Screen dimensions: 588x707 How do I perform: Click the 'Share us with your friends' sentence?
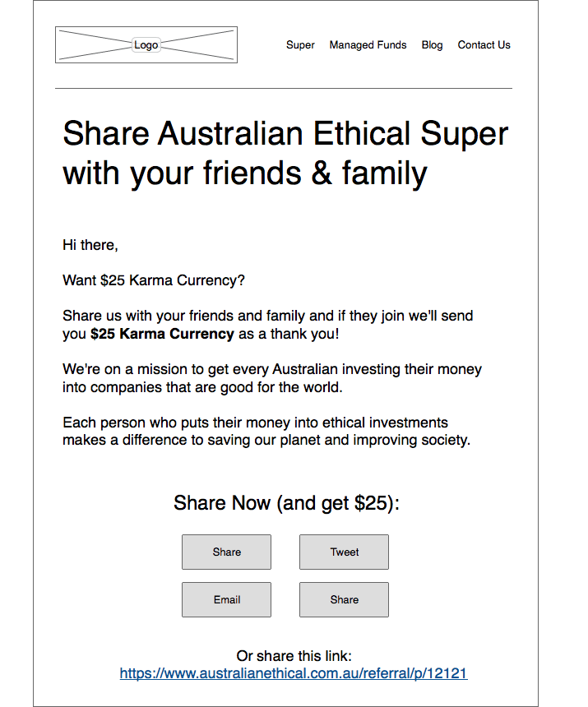click(268, 325)
